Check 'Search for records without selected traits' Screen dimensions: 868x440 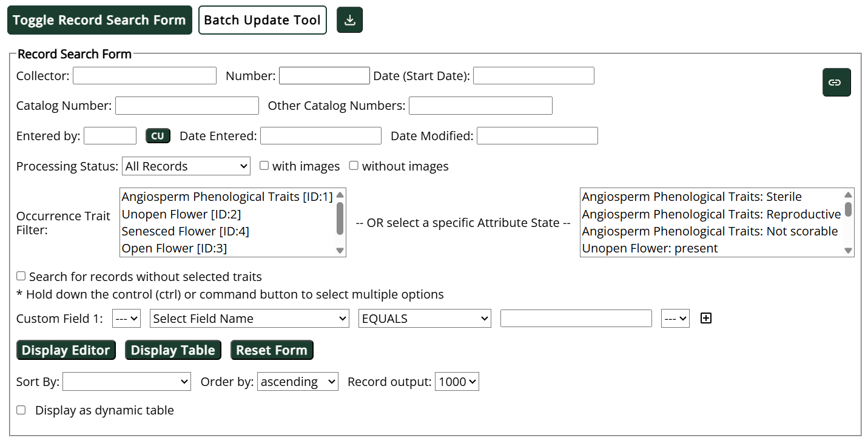pos(21,276)
